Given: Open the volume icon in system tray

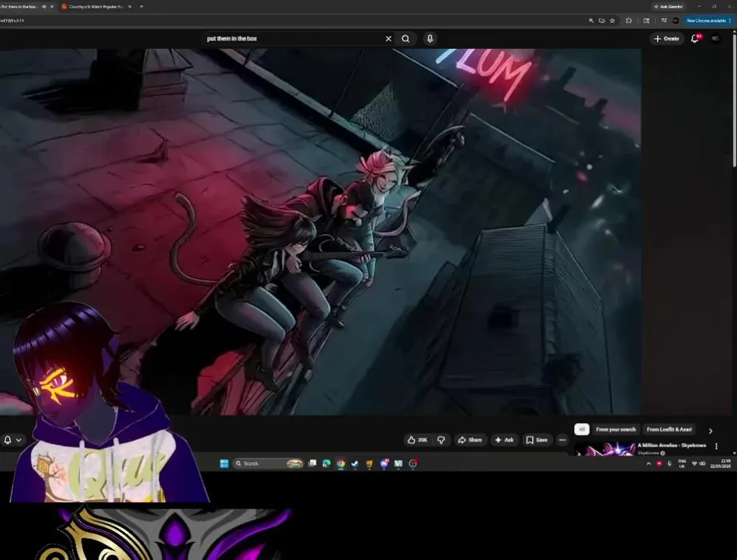Looking at the screenshot, I should 702,464.
